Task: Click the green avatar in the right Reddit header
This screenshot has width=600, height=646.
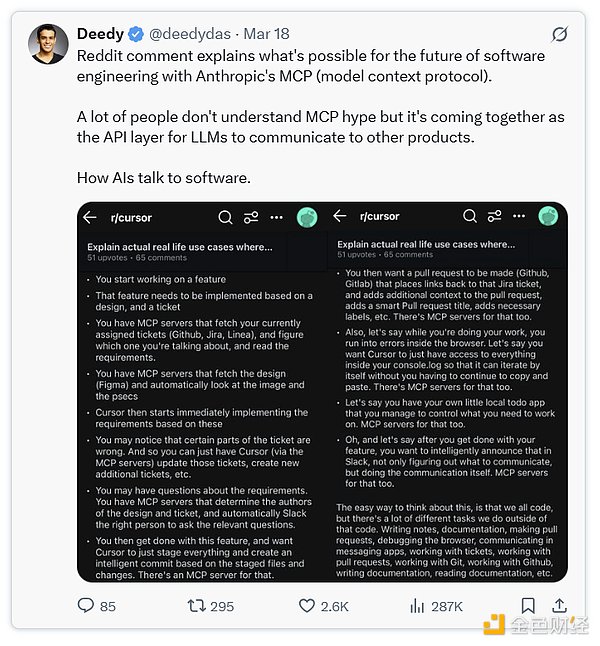Action: (548, 217)
